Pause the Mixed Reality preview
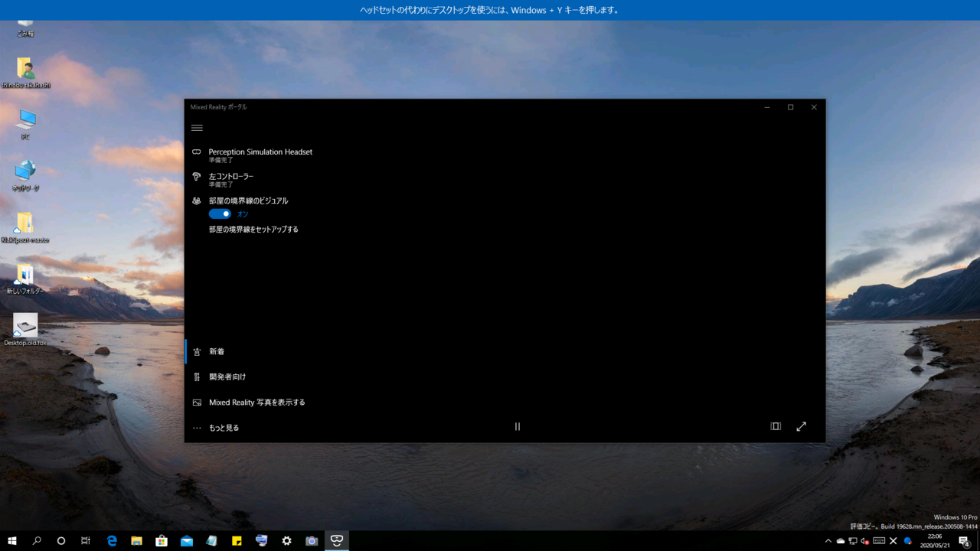Image resolution: width=980 pixels, height=551 pixels. (x=518, y=426)
